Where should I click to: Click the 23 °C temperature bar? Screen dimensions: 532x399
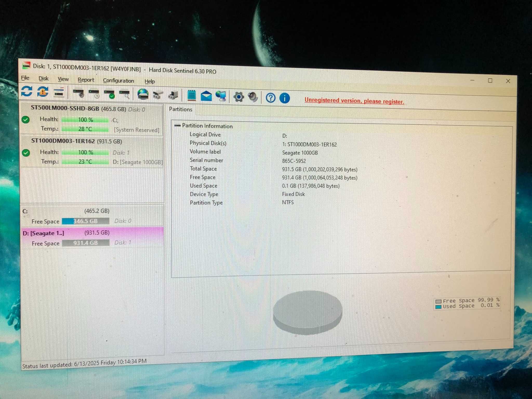(x=85, y=162)
